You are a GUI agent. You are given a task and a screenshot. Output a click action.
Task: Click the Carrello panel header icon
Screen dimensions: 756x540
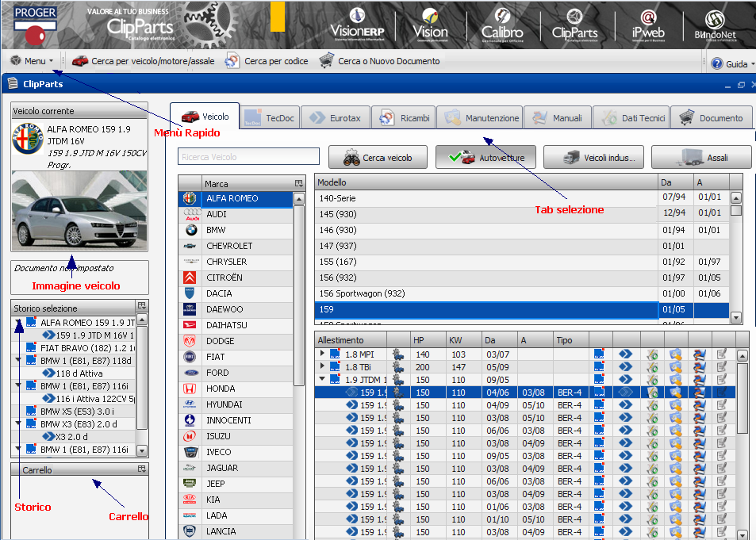(141, 469)
